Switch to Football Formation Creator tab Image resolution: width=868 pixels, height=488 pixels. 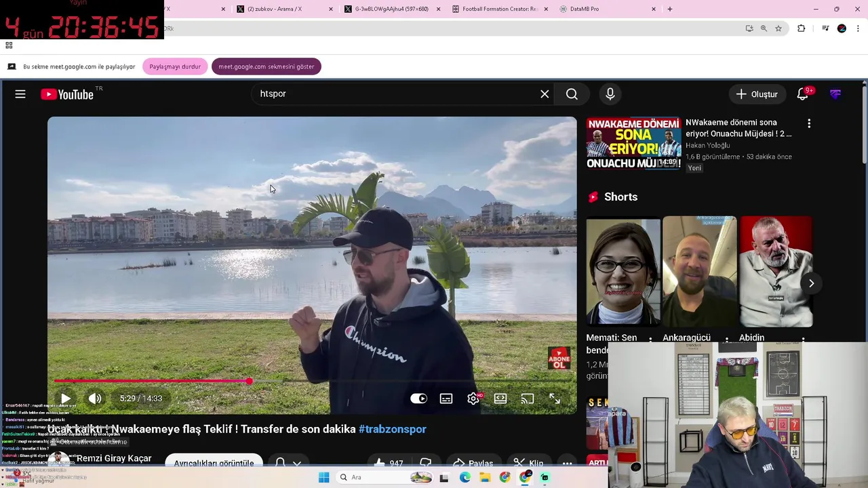click(500, 9)
